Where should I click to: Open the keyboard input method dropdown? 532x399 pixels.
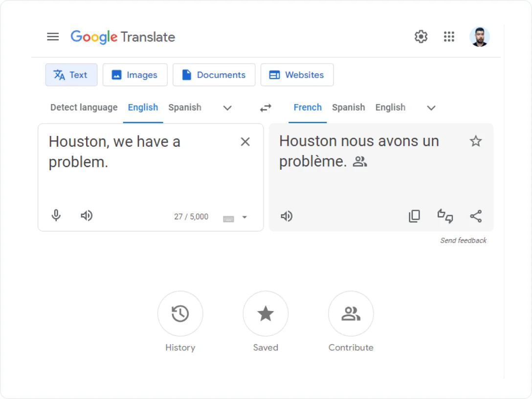click(x=244, y=218)
